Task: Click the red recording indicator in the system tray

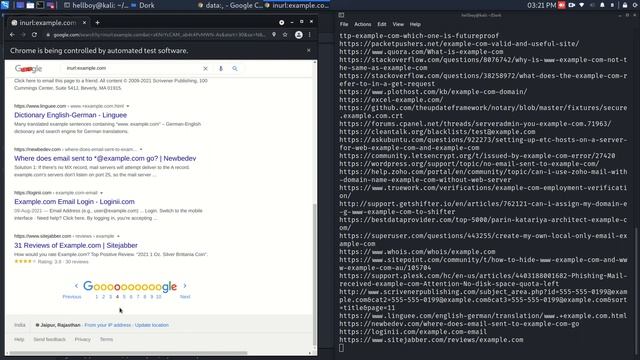Action: [x=562, y=5]
